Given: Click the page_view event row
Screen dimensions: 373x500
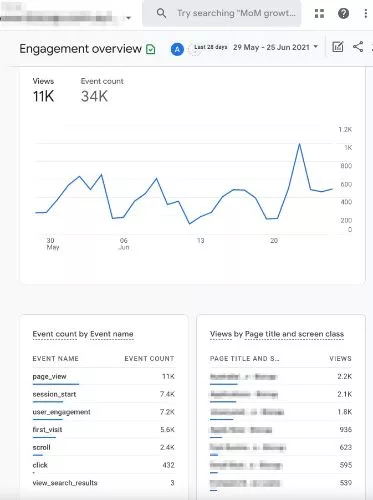Looking at the screenshot, I should coord(103,377).
